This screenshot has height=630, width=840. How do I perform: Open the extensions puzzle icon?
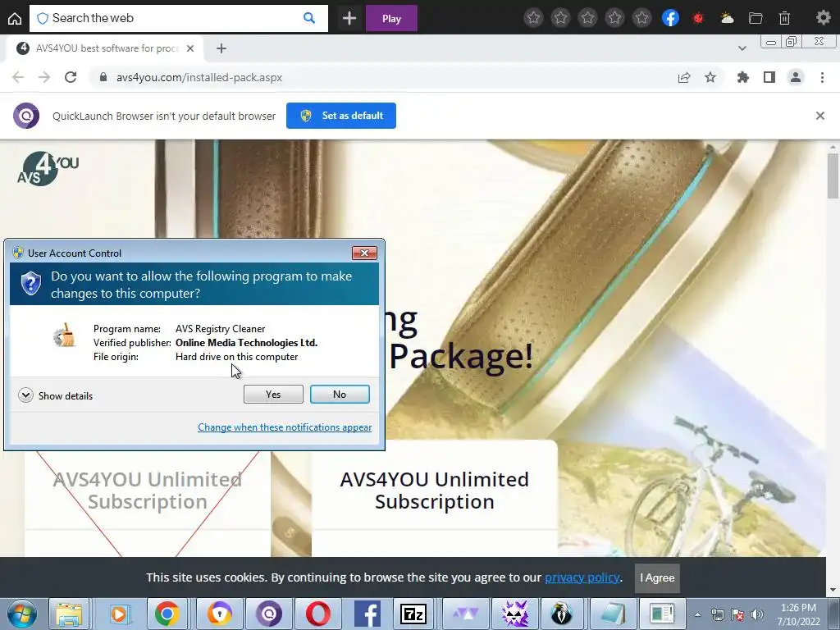[742, 78]
